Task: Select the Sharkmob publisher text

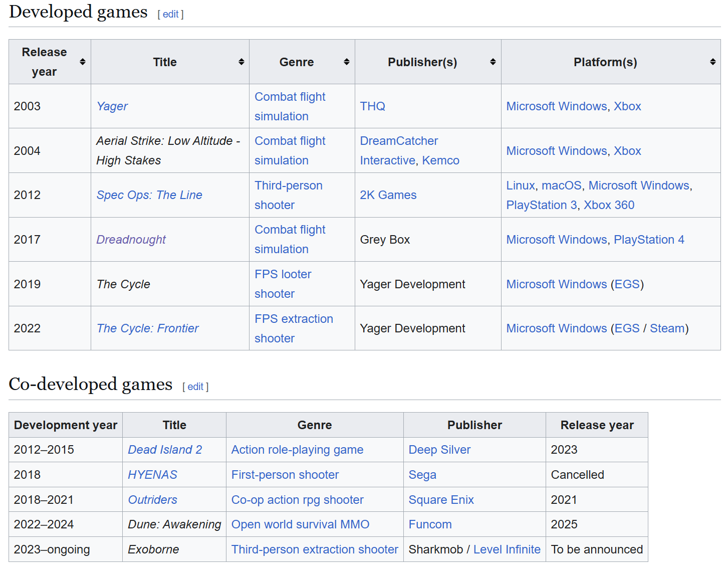Action: (435, 549)
